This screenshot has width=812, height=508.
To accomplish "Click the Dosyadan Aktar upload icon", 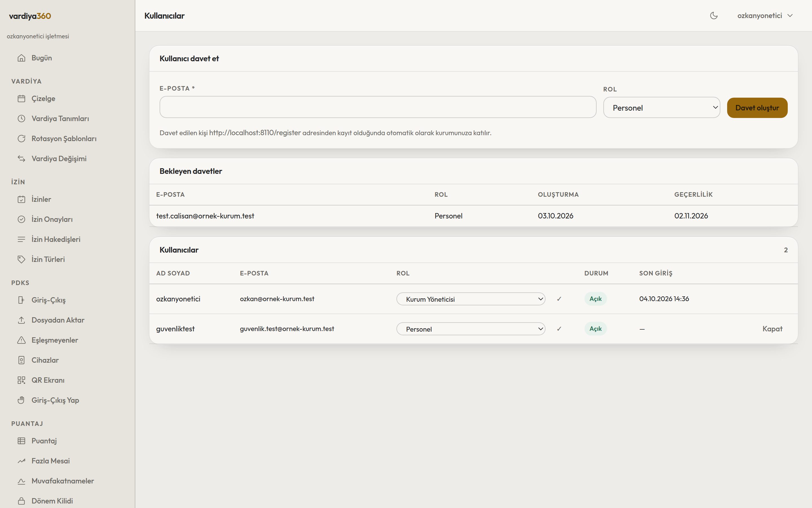I will pyautogui.click(x=21, y=320).
